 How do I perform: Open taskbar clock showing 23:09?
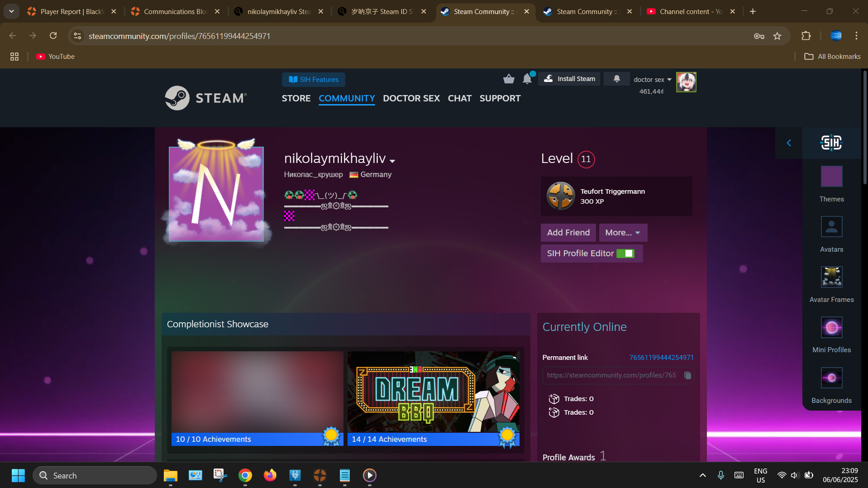click(840, 475)
